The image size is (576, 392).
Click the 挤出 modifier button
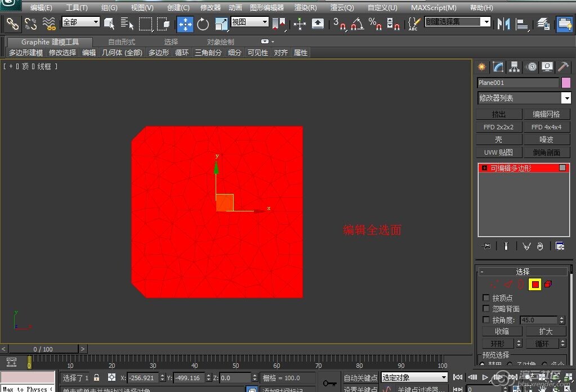(x=499, y=114)
